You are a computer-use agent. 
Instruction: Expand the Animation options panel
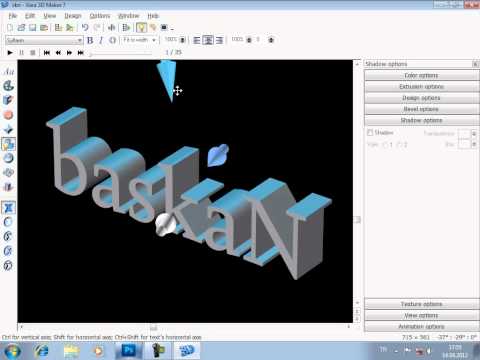pyautogui.click(x=421, y=327)
